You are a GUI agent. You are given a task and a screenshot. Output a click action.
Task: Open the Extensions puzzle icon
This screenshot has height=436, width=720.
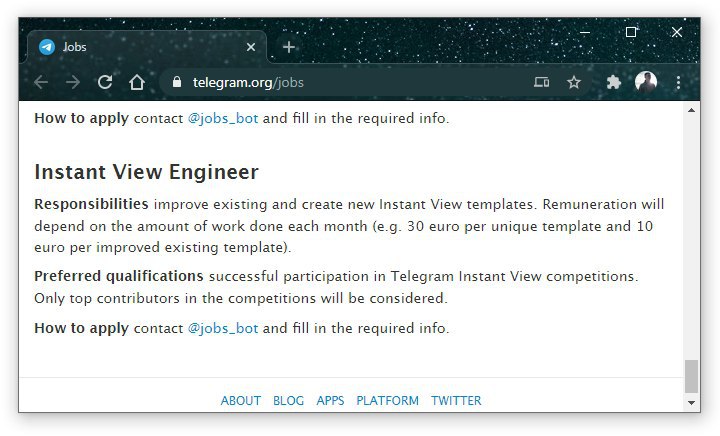pos(613,83)
